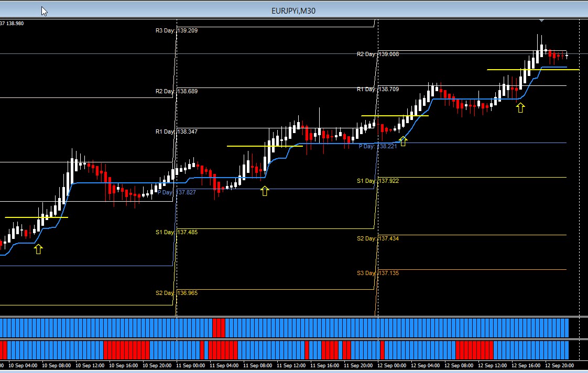Click the S1 Day: 137.485 support label
The image size is (588, 373).
pos(177,232)
